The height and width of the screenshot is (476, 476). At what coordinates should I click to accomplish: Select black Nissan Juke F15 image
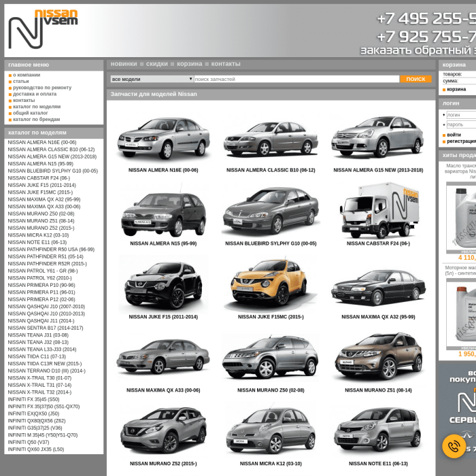[163, 286]
